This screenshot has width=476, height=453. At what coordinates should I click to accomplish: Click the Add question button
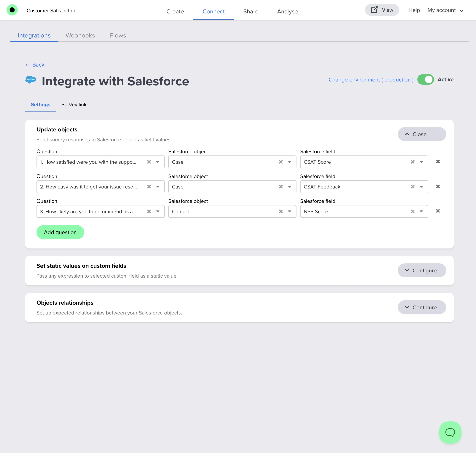(60, 232)
